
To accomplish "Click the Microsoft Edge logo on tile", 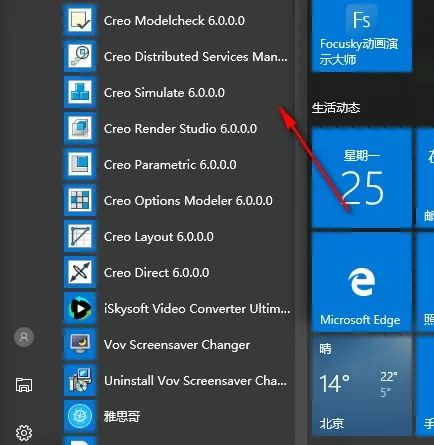I will point(362,282).
